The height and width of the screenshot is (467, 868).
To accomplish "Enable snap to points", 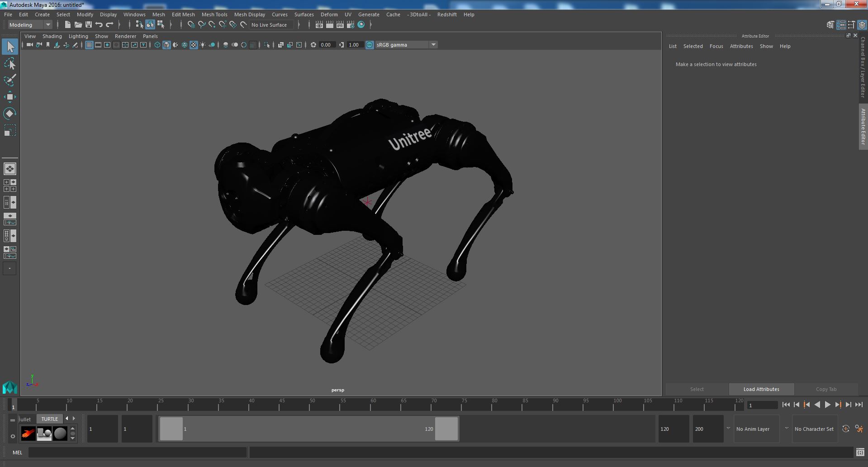I will coord(212,24).
